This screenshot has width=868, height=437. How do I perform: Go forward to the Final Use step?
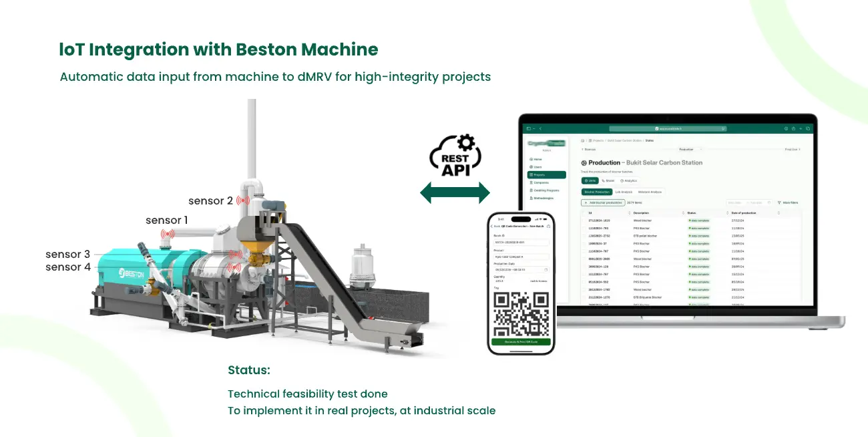pyautogui.click(x=793, y=150)
